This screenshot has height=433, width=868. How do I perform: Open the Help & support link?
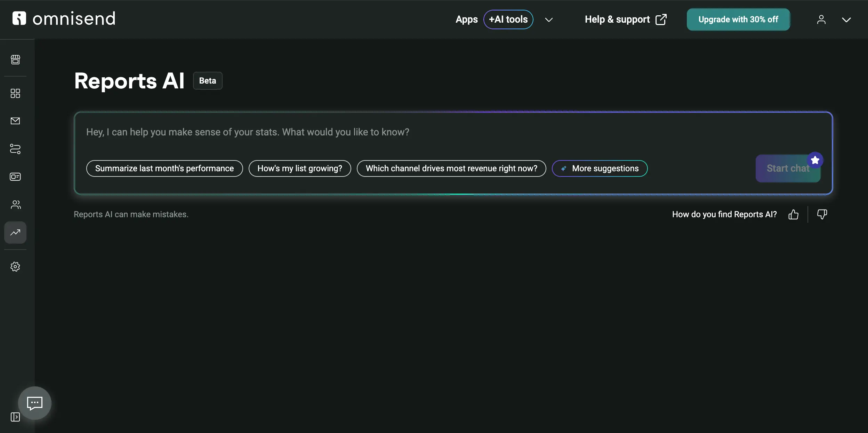[625, 19]
